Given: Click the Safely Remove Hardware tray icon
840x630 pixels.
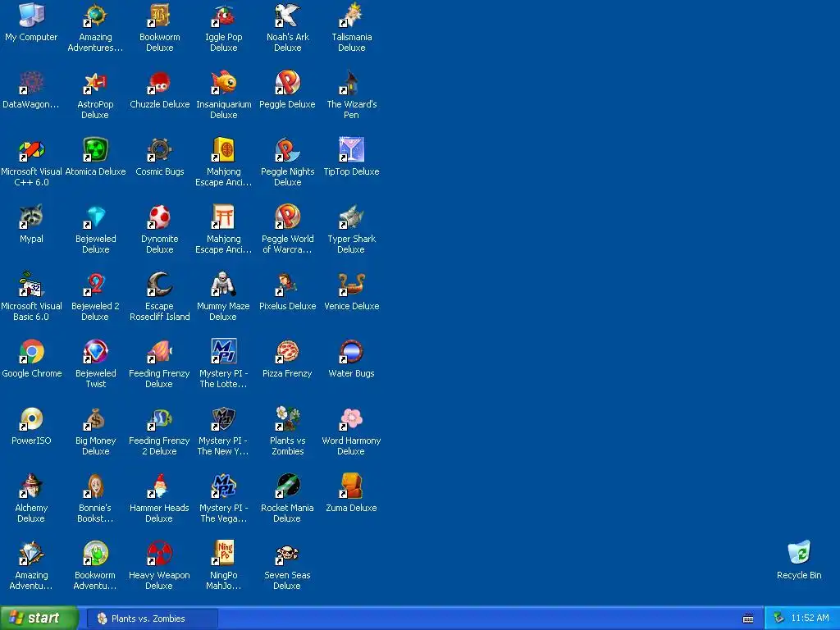Looking at the screenshot, I should coord(779,619).
